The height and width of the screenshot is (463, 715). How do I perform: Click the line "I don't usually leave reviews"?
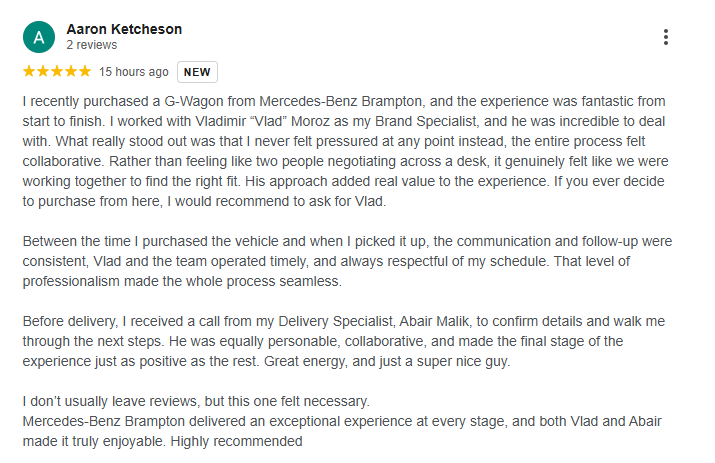pos(189,401)
